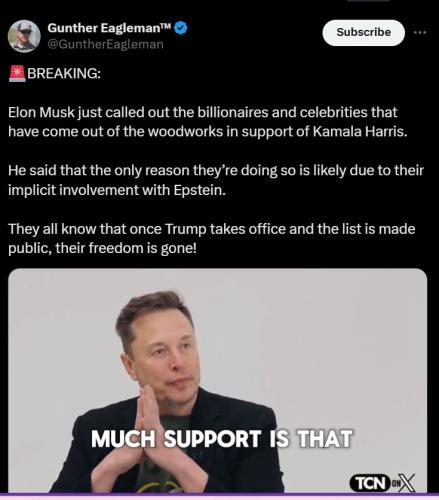Select the paragraph mentioning Kamala Harris
Screen dimensions: 439x500
pos(208,122)
